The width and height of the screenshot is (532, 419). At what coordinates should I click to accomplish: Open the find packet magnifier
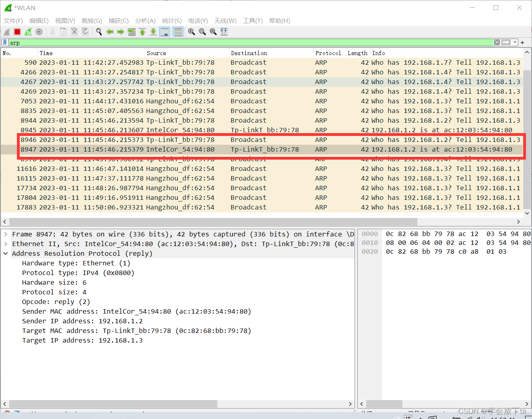pos(99,32)
